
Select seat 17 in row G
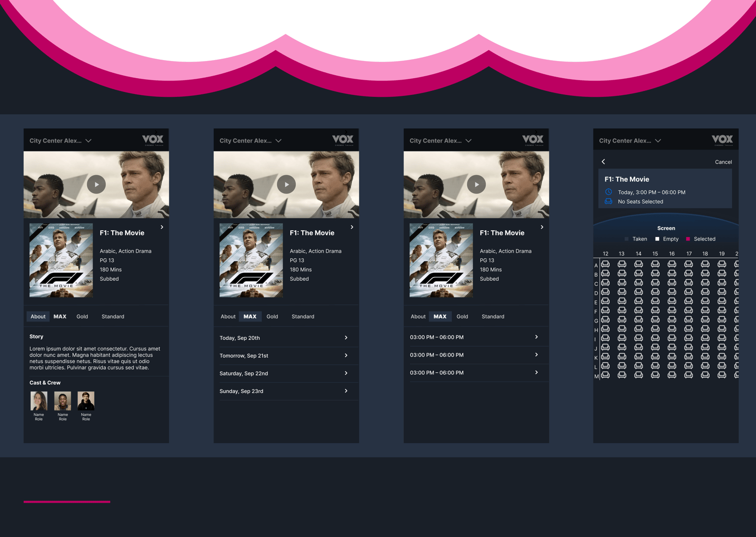(x=689, y=320)
